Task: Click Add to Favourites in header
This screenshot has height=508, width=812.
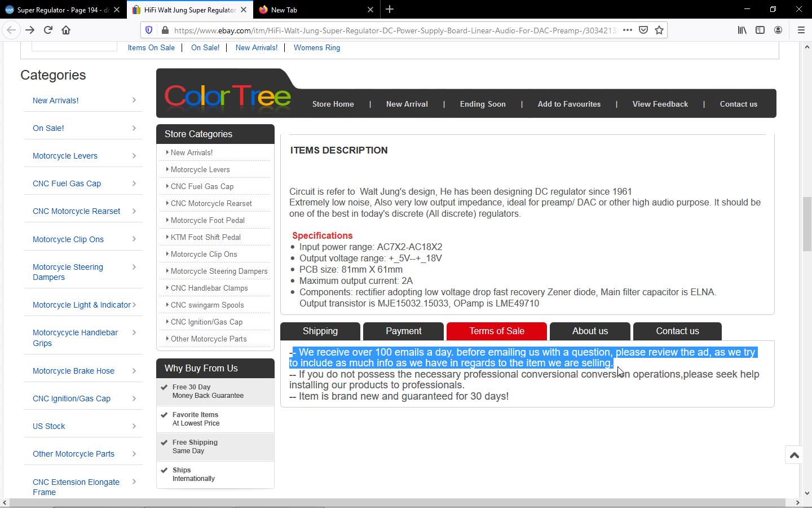Action: (x=569, y=104)
